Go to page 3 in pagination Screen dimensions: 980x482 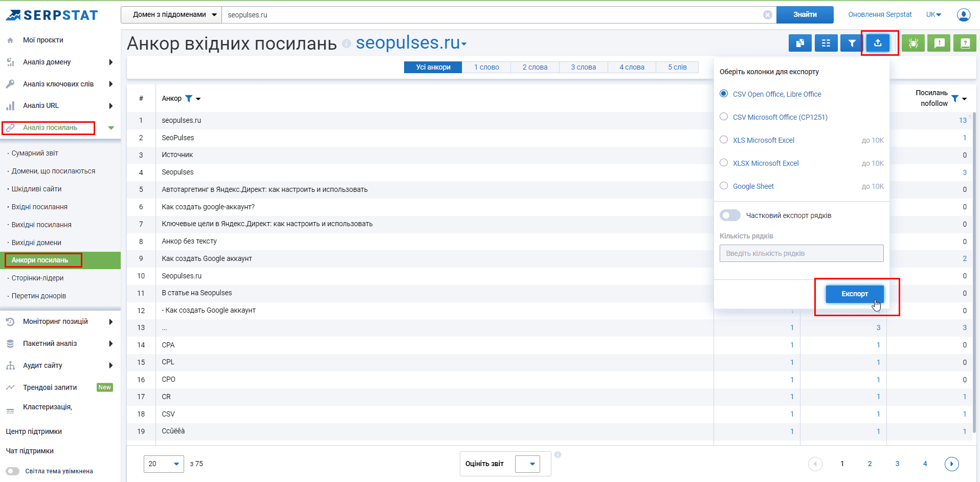click(x=897, y=464)
